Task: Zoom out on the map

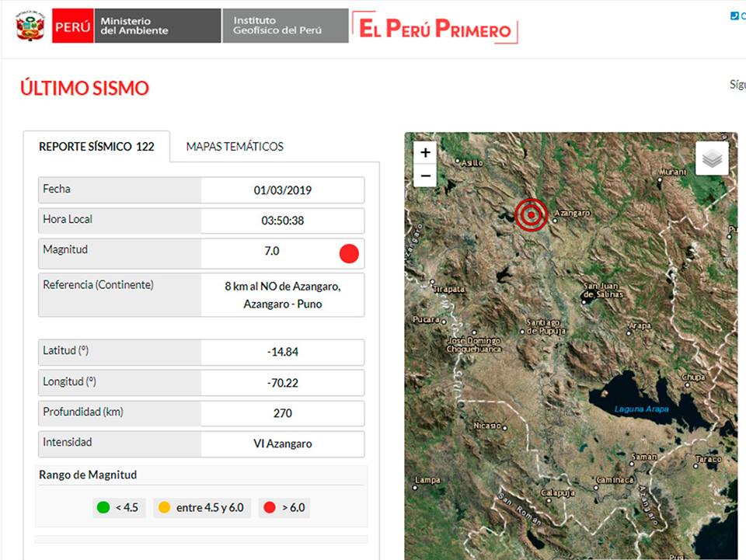Action: 425,176
